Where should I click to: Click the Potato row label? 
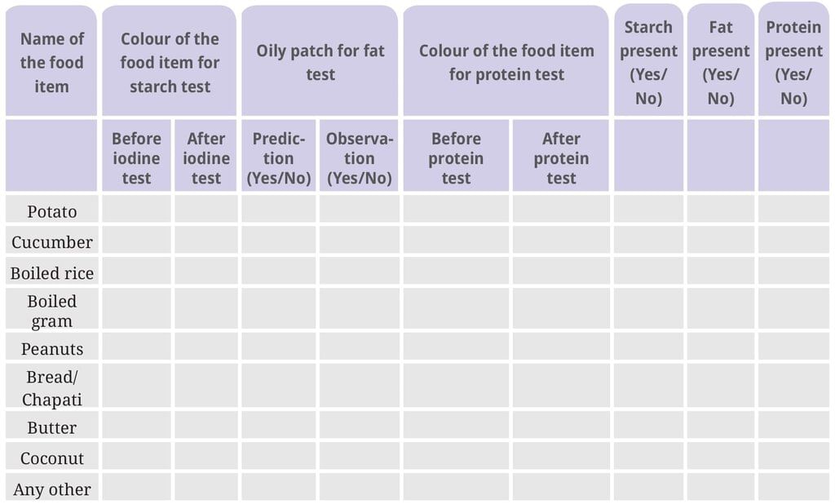coord(51,211)
